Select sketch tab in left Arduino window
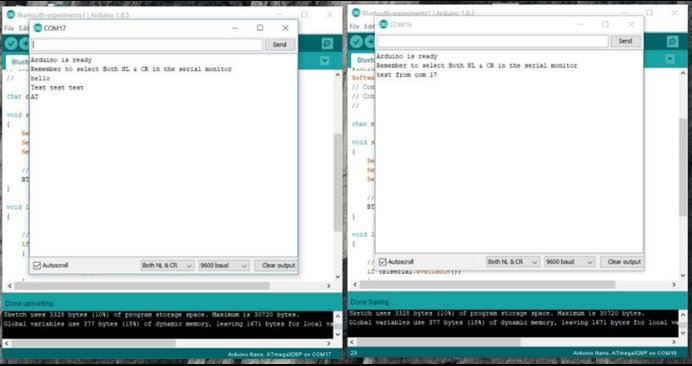The image size is (692, 366). click(x=18, y=61)
